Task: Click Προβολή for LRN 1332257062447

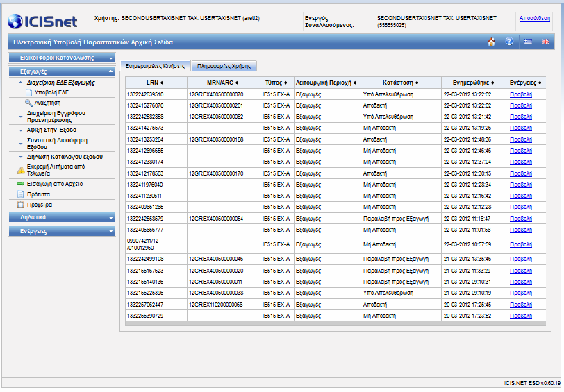Action: 521,305
